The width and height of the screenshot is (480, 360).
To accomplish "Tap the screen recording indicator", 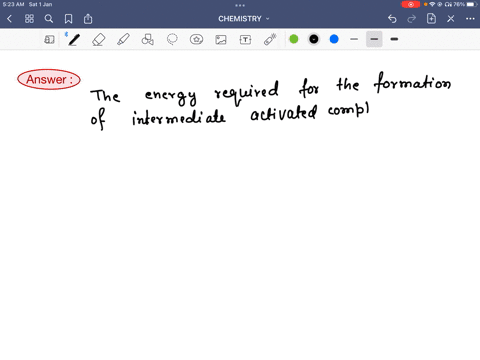I will point(411,4).
